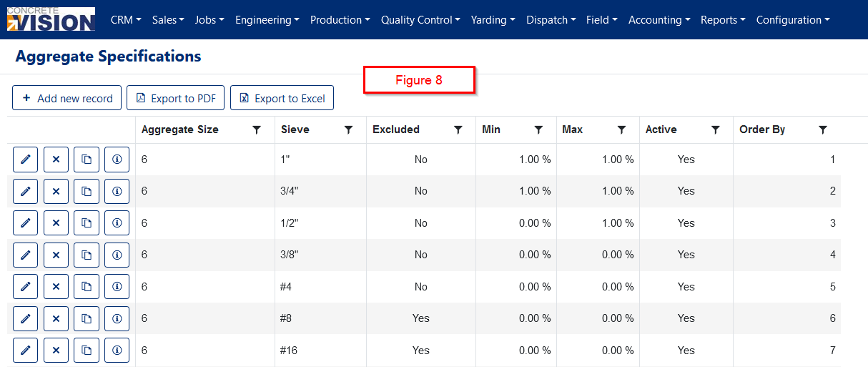Open the Order By column filter
The image size is (868, 367).
tap(823, 130)
